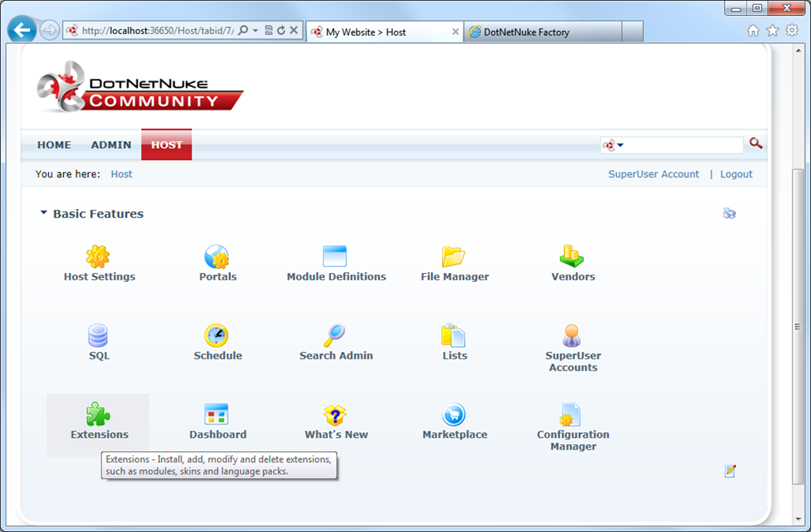Click the Extensions text link

99,435
